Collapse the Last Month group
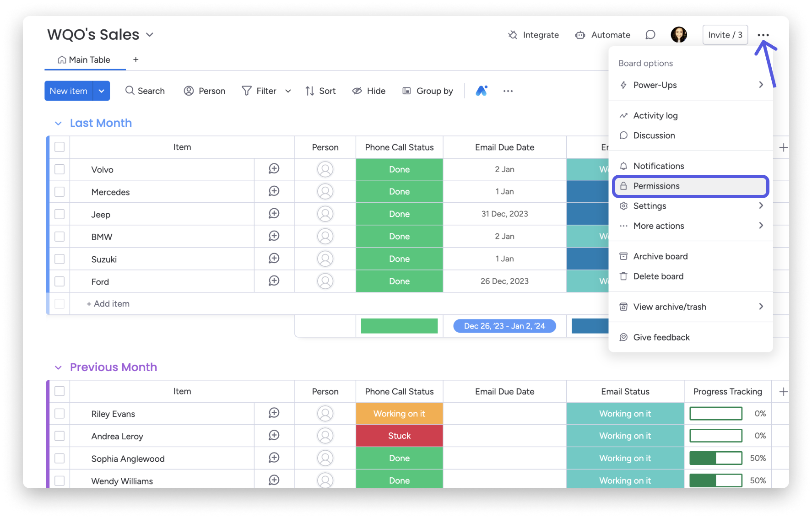 click(58, 123)
